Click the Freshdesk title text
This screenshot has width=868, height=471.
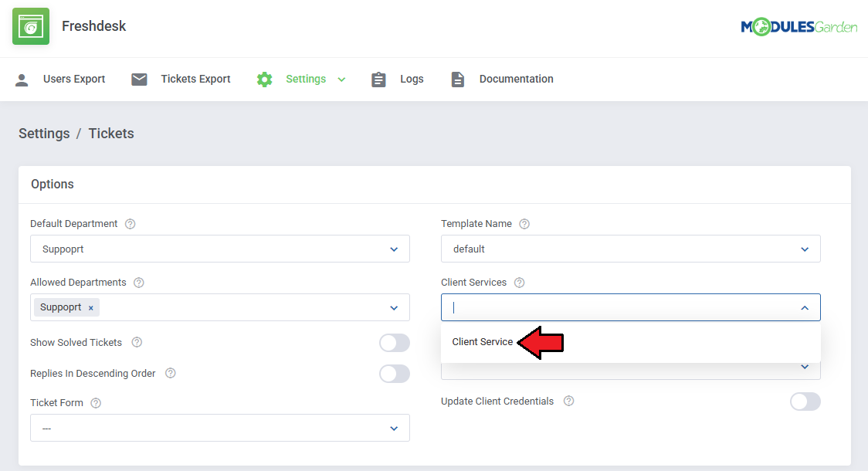(94, 26)
